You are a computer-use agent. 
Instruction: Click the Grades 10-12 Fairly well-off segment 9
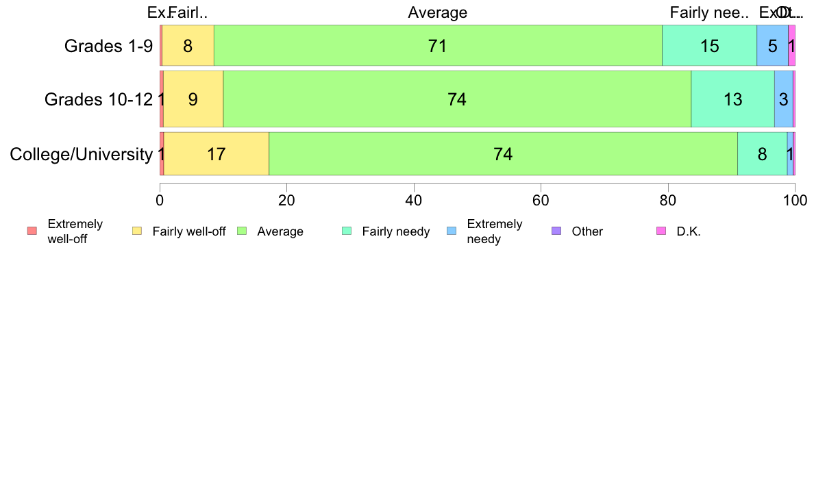click(x=193, y=99)
